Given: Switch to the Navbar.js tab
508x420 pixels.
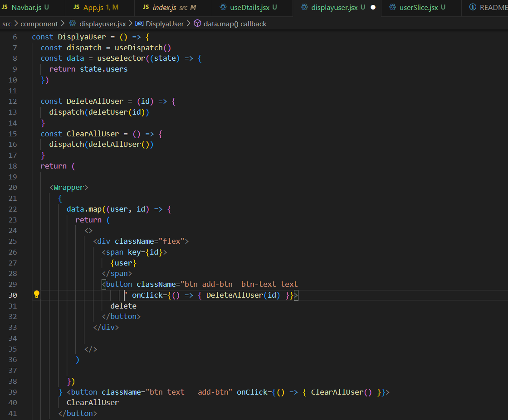Looking at the screenshot, I should pos(31,7).
